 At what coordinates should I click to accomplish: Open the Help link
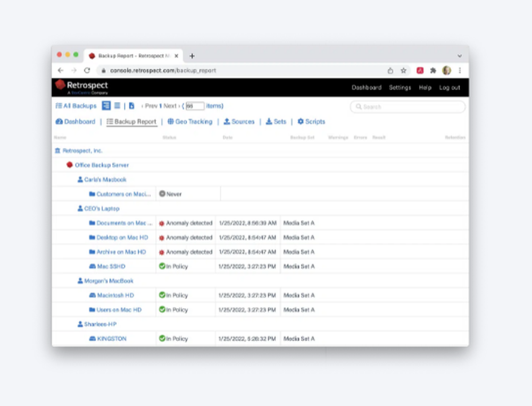[425, 88]
